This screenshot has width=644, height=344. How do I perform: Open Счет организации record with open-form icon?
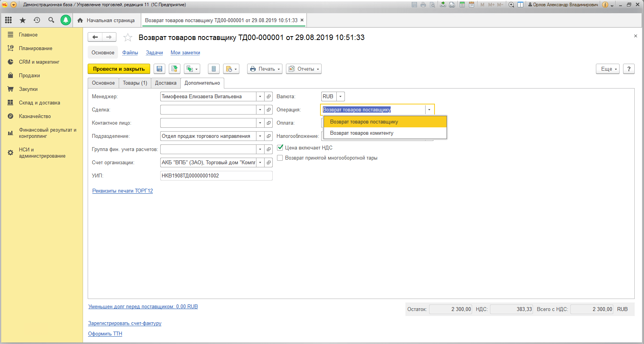click(x=268, y=163)
